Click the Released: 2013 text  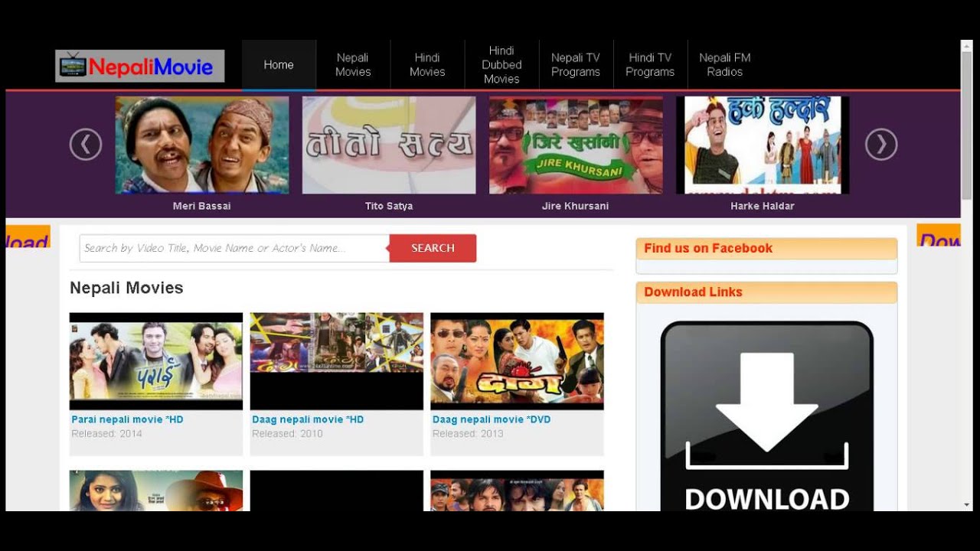point(468,434)
